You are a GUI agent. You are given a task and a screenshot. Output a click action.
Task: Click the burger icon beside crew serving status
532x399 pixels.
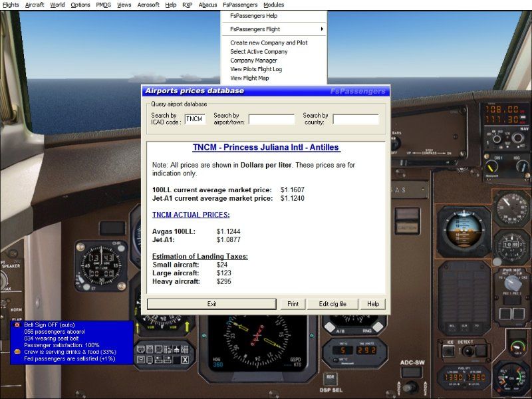point(17,352)
